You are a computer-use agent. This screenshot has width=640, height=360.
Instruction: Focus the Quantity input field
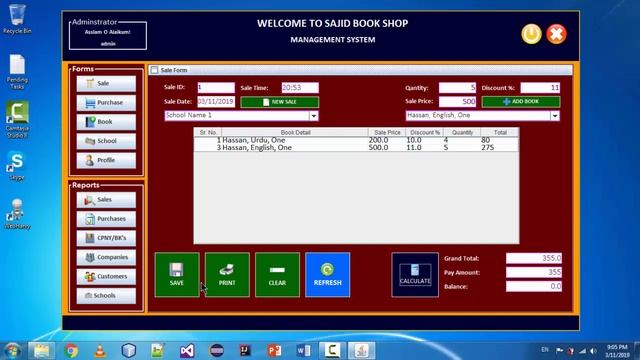coord(458,87)
